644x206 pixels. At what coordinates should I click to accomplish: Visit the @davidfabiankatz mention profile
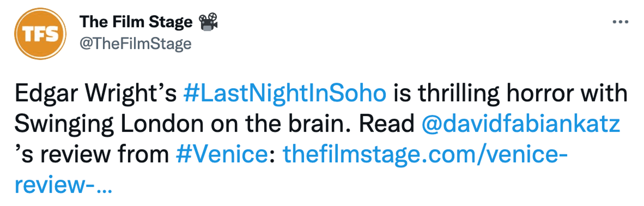click(521, 124)
